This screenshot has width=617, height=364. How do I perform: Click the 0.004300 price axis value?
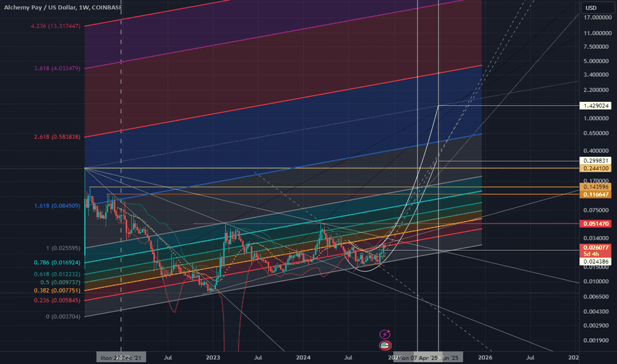pyautogui.click(x=597, y=312)
